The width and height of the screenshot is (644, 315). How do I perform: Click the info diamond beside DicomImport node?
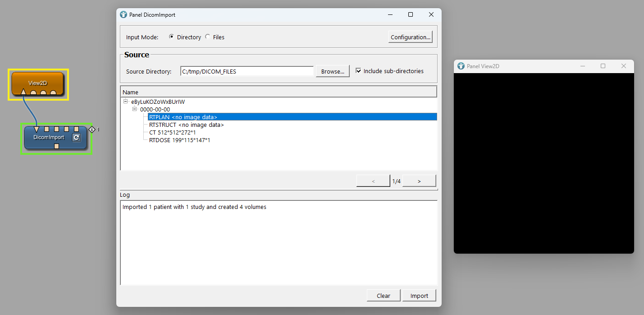click(92, 130)
